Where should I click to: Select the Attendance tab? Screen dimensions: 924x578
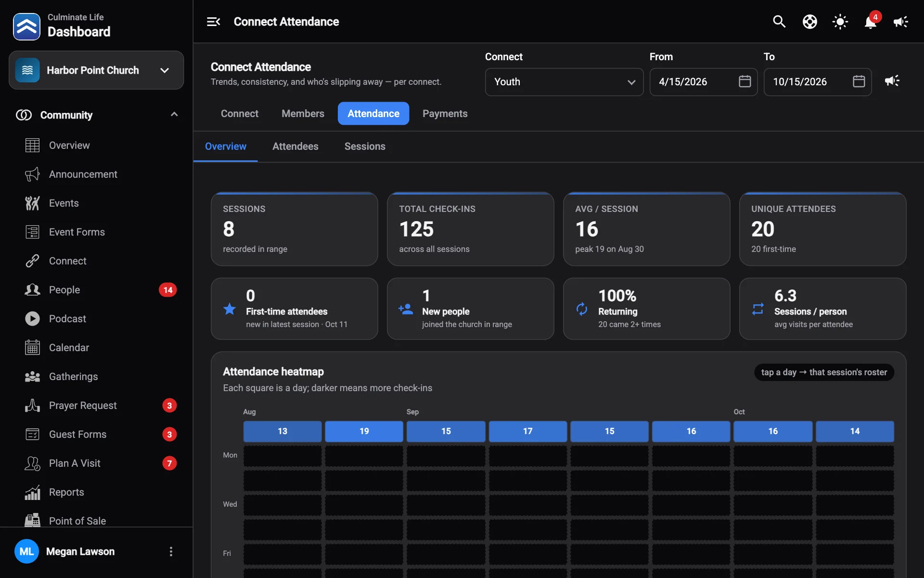tap(373, 114)
